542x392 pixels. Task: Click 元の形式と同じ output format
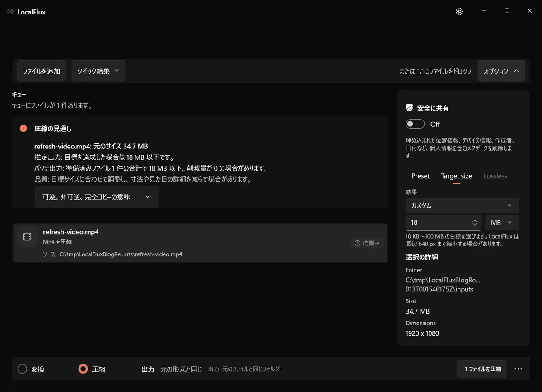click(181, 369)
